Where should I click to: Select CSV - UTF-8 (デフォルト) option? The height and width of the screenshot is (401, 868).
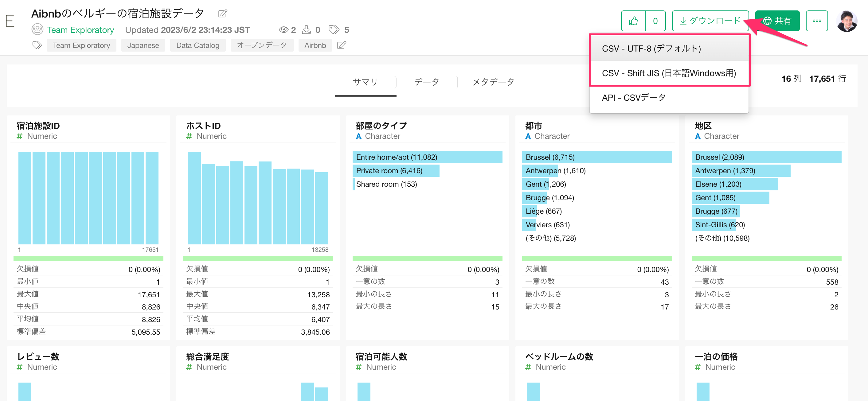coord(669,49)
